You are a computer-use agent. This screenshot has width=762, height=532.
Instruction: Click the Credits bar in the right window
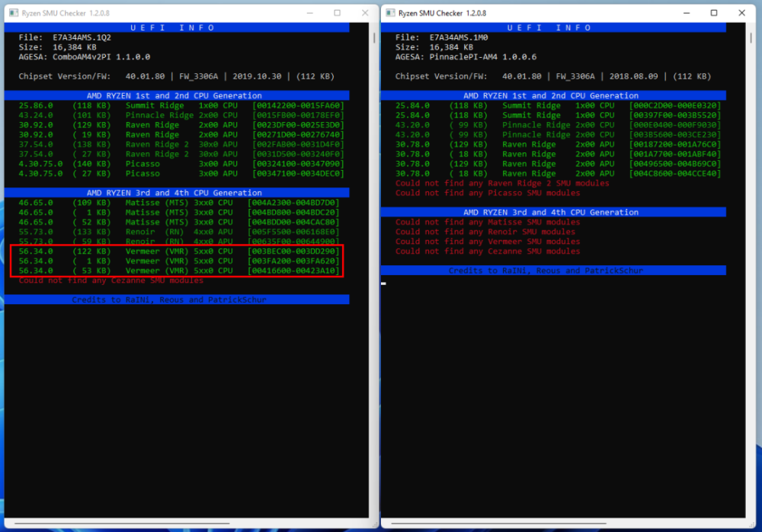coord(553,271)
